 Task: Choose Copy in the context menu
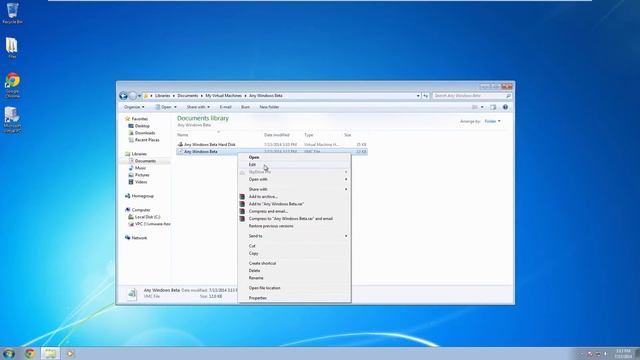[294, 253]
